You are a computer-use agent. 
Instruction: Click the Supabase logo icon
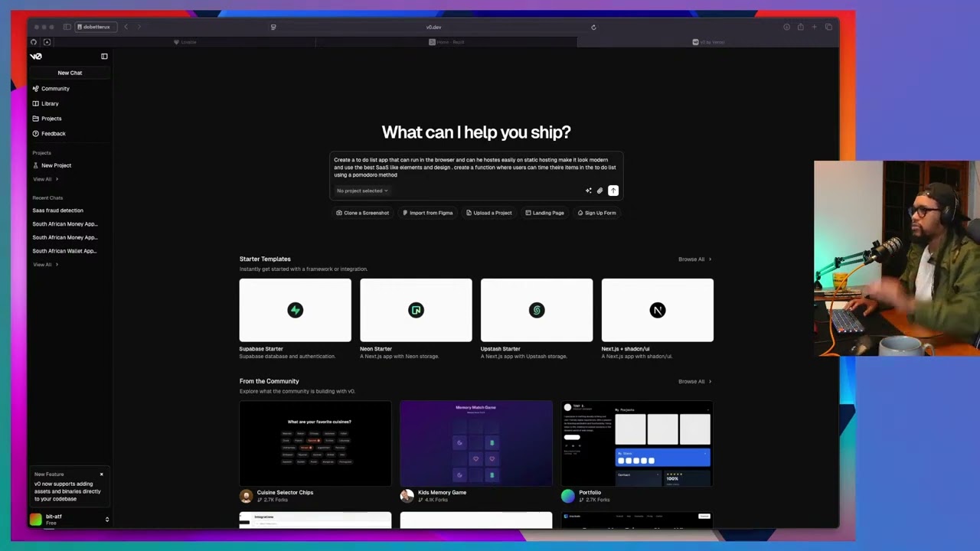(x=295, y=310)
